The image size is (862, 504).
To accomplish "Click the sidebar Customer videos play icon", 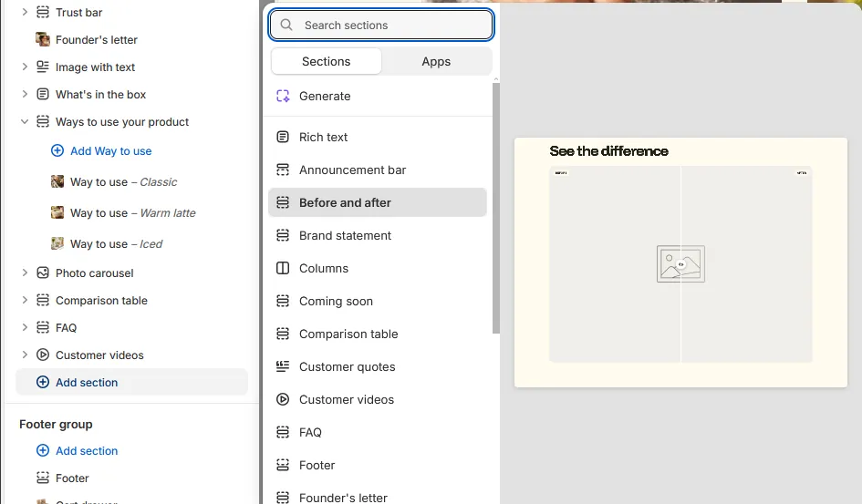I will [42, 355].
